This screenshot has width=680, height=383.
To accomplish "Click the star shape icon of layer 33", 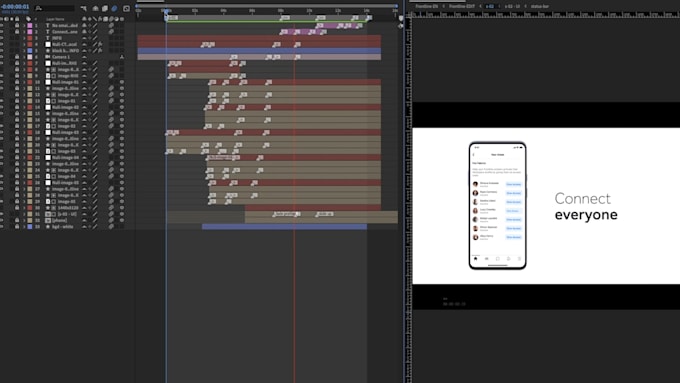I will tap(48, 226).
